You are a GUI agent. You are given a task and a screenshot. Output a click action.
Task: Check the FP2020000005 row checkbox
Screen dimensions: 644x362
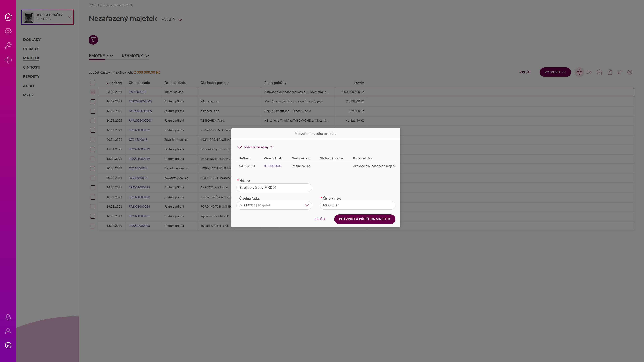click(x=93, y=226)
